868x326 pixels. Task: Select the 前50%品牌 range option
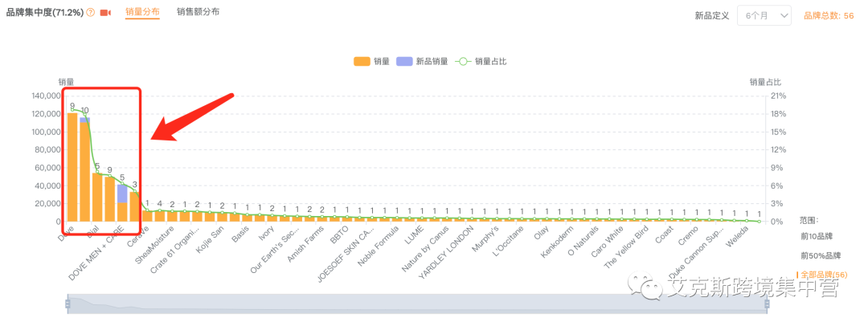pyautogui.click(x=821, y=255)
